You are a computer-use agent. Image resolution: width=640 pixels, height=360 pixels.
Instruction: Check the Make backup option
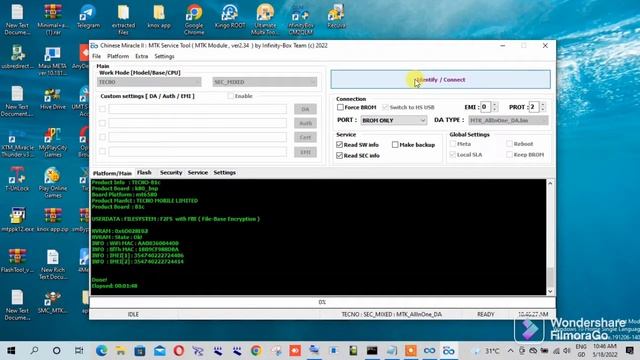pos(395,144)
